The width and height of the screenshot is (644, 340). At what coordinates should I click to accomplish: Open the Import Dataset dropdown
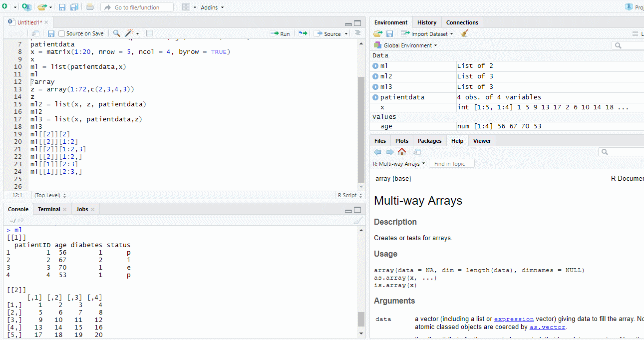pyautogui.click(x=427, y=33)
